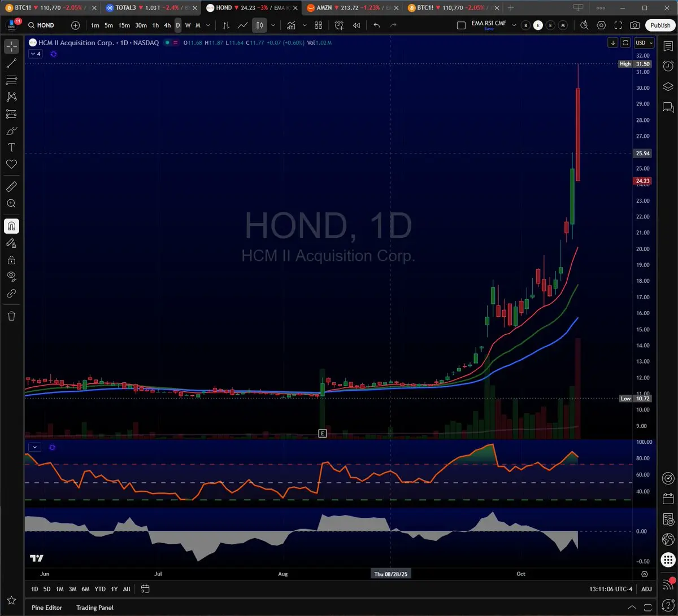Toggle the M button beside EMA RSI CMF

[x=563, y=25]
